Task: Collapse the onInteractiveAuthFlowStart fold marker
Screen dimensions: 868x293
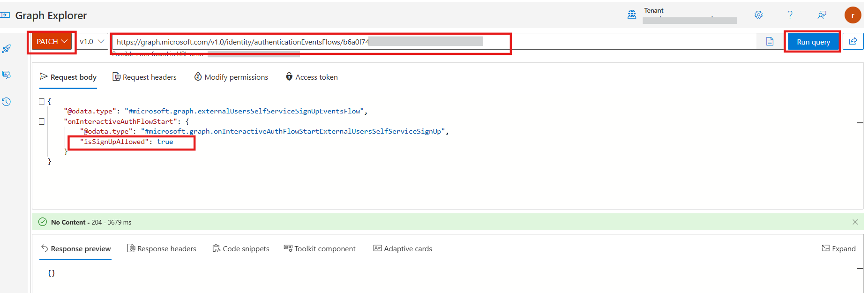Action: click(42, 121)
